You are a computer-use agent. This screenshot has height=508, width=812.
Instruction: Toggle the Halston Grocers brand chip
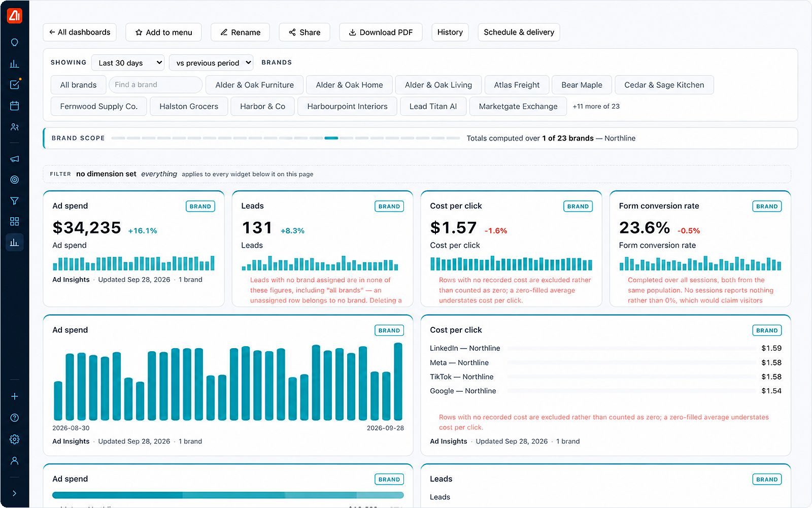(x=189, y=107)
